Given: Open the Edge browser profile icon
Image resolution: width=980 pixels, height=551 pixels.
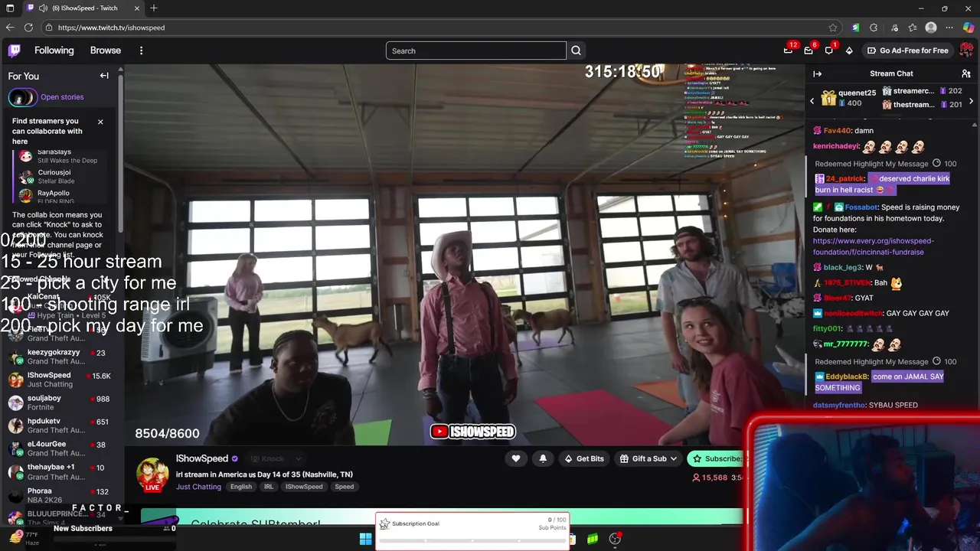Looking at the screenshot, I should 931,28.
